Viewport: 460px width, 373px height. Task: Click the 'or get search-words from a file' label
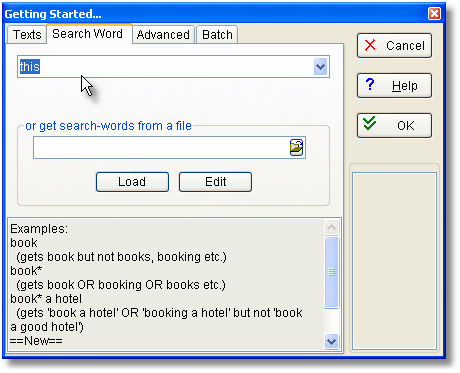click(x=108, y=126)
